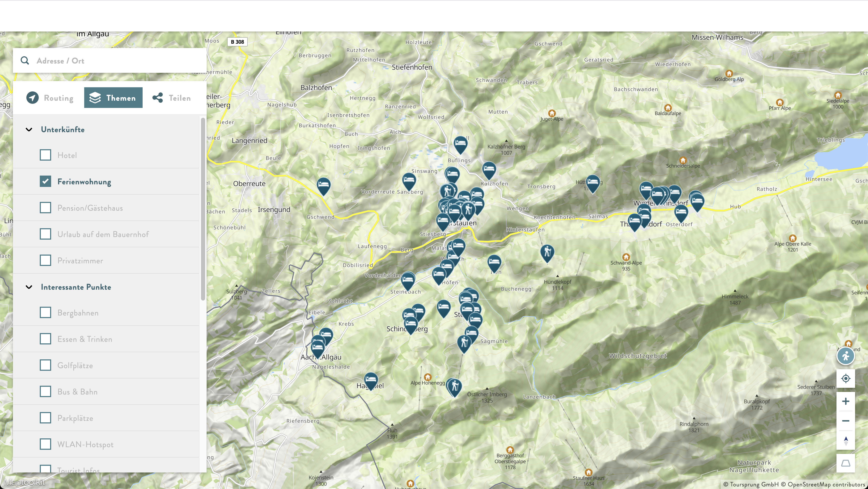The image size is (868, 489).
Task: Toggle the Bergbahnen checkbox
Action: click(45, 312)
